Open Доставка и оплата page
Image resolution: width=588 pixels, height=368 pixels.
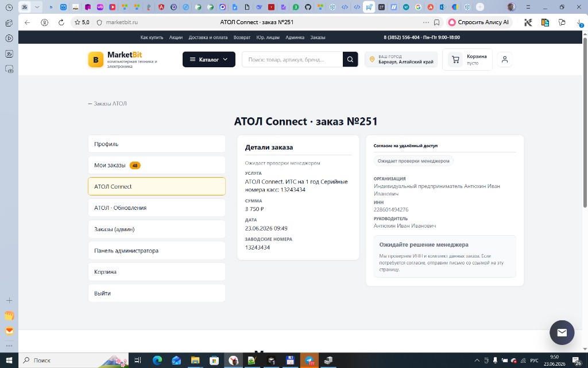[x=208, y=37]
